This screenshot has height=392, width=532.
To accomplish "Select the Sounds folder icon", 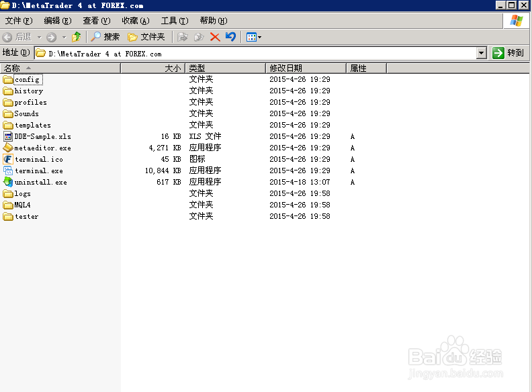I will (x=8, y=113).
